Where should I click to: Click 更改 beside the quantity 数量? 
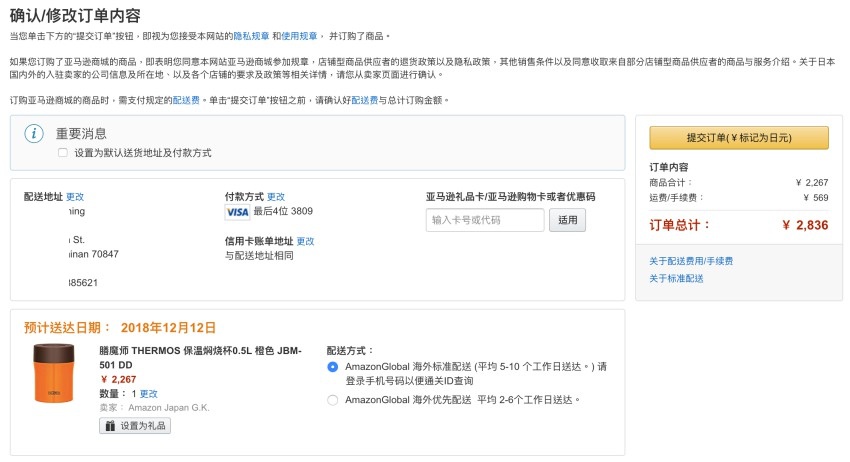149,394
